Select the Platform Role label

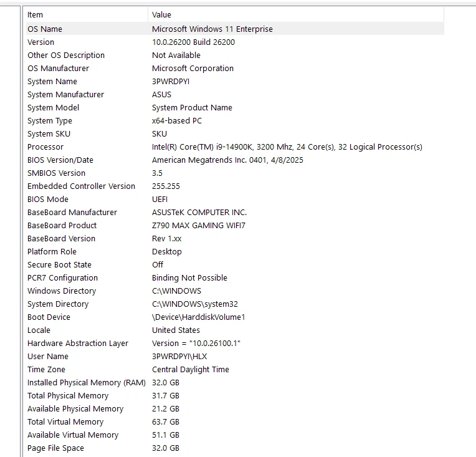coord(52,251)
